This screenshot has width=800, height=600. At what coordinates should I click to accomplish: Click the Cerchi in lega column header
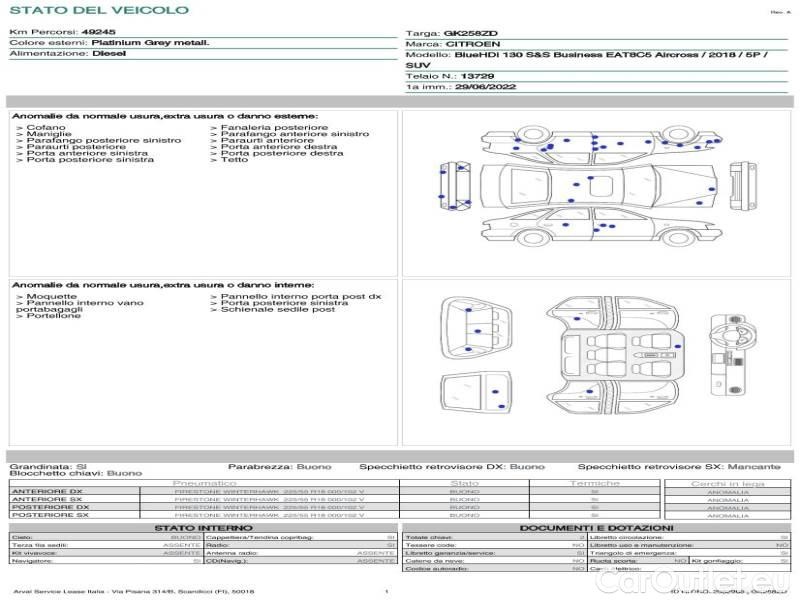pyautogui.click(x=727, y=483)
